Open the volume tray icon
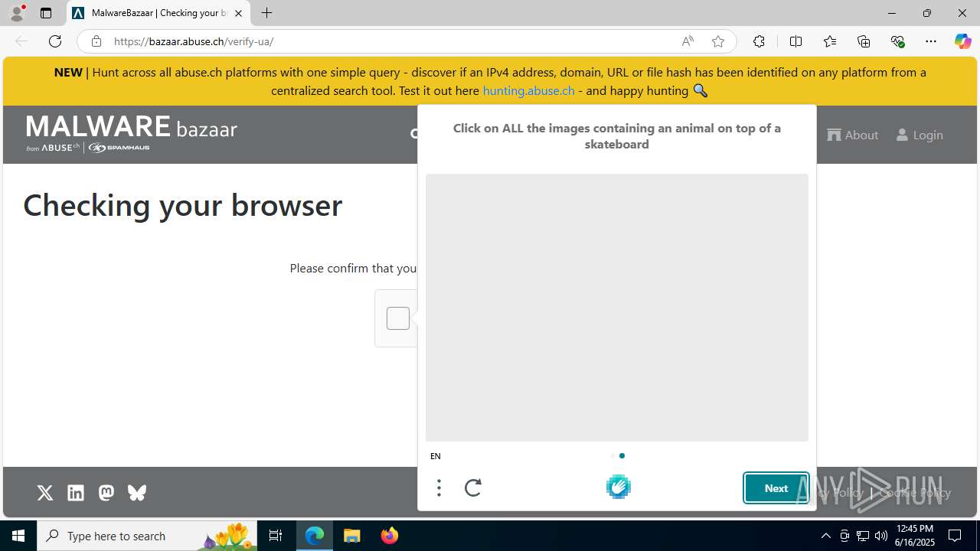Screen dimensions: 980x551 [x=881, y=536]
